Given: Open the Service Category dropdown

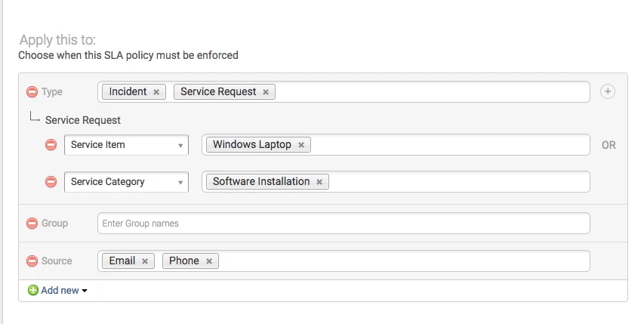Looking at the screenshot, I should 127,182.
